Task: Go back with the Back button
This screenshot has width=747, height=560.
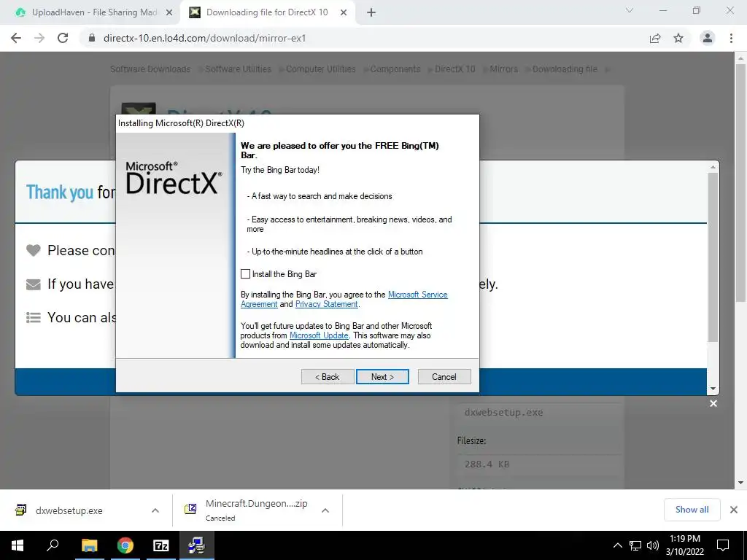Action: [x=328, y=377]
